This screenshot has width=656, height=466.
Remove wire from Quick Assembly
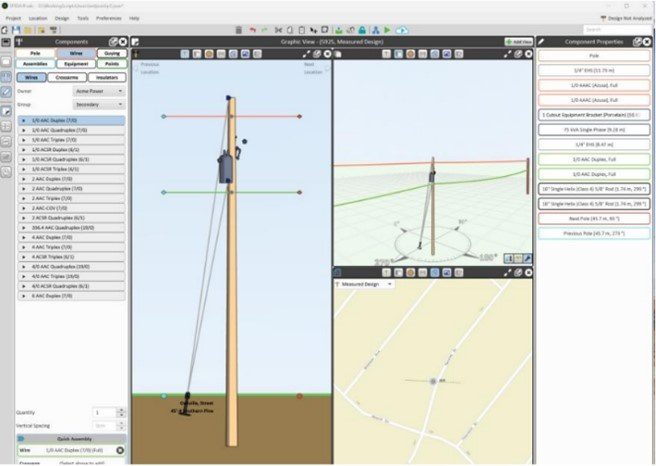tap(120, 450)
